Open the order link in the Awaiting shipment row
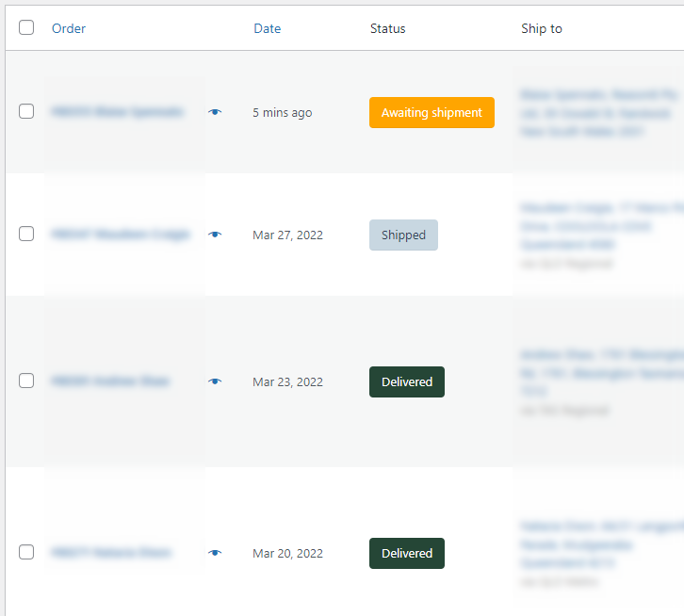The image size is (684, 616). pyautogui.click(x=117, y=111)
